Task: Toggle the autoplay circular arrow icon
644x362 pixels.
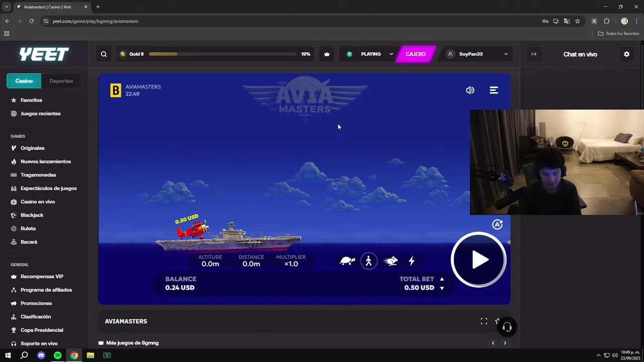Action: pyautogui.click(x=497, y=225)
